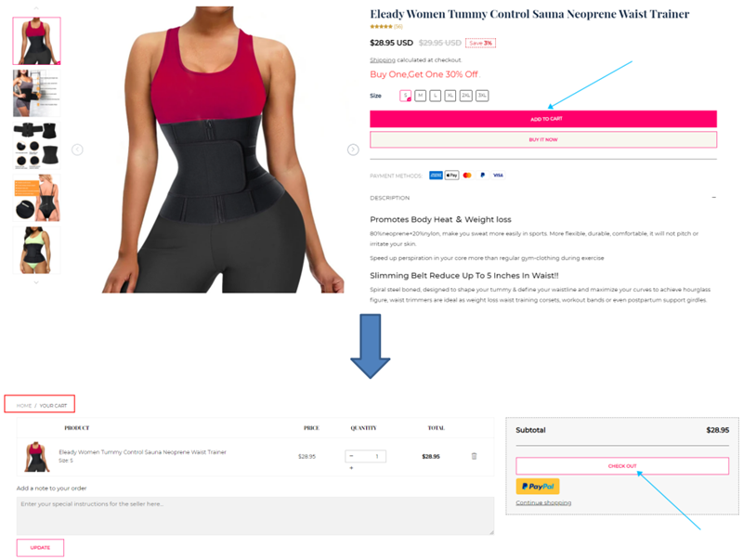Select size XL option
743x560 pixels.
point(450,96)
